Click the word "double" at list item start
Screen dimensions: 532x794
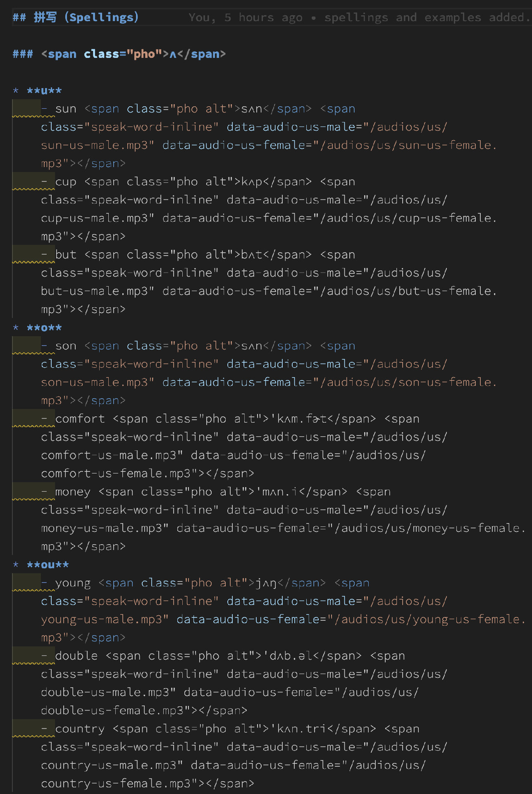click(x=76, y=656)
